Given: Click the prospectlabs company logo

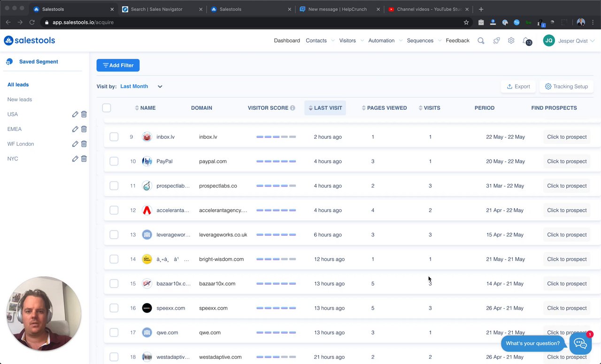Looking at the screenshot, I should pyautogui.click(x=147, y=186).
